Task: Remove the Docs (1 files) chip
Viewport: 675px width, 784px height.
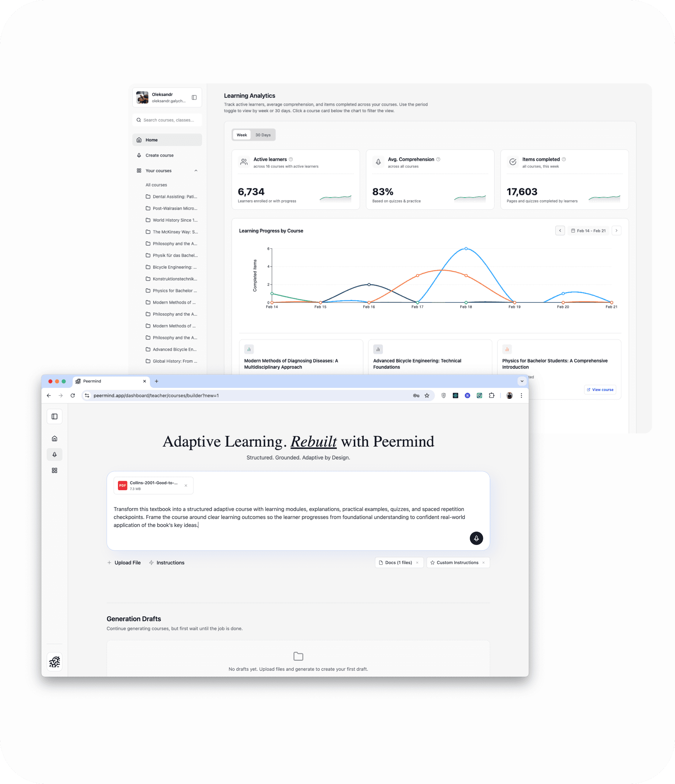Action: coord(418,563)
